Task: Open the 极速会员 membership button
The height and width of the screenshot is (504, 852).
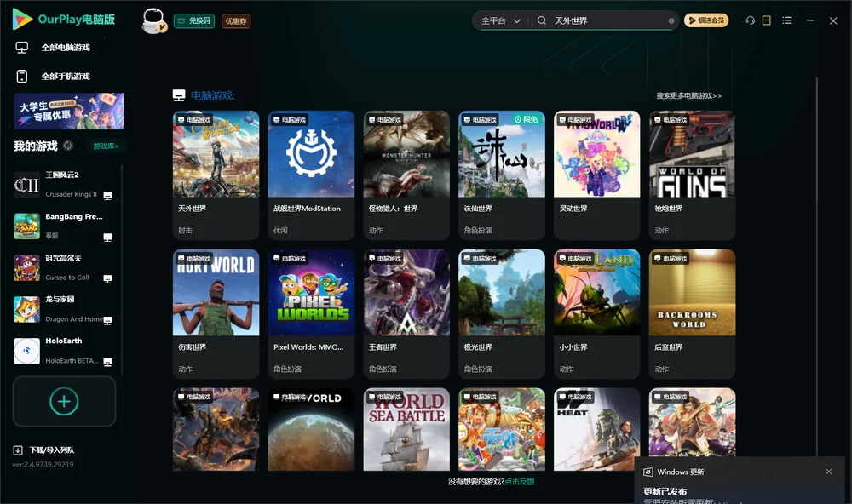Action: pos(705,20)
